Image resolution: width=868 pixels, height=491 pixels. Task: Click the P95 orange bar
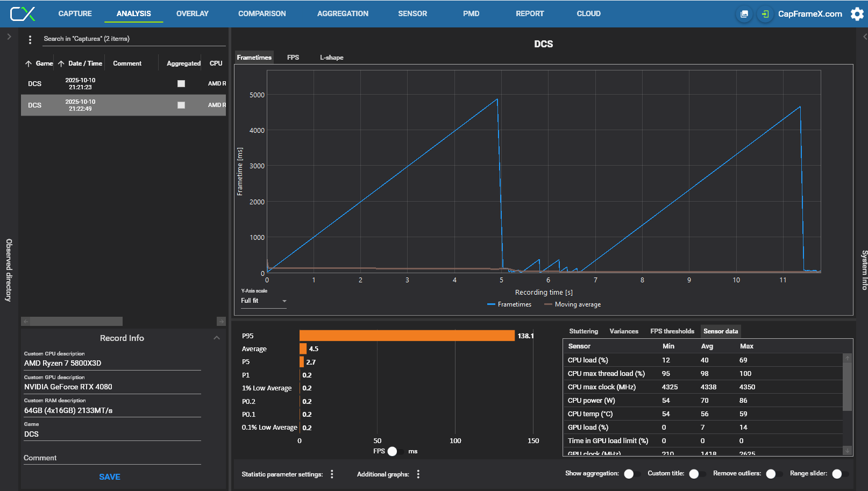pyautogui.click(x=407, y=336)
